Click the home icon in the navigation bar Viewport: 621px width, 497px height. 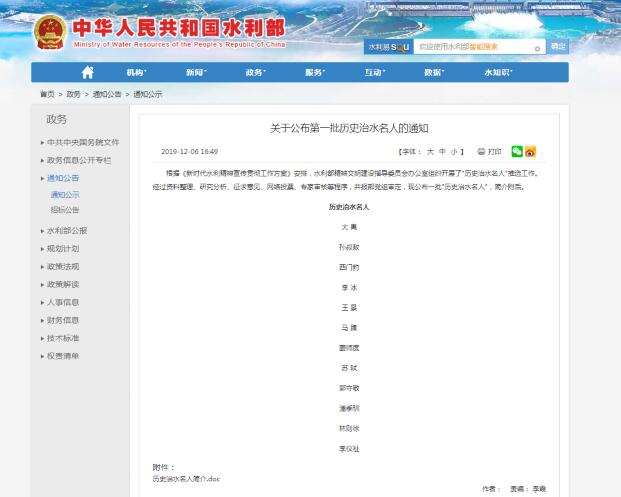point(88,72)
